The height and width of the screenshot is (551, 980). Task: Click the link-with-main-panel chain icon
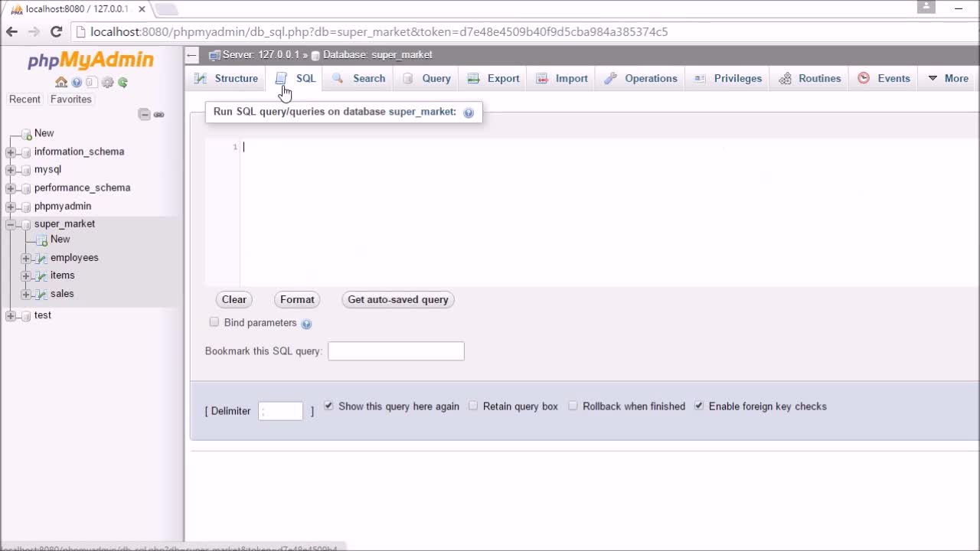pyautogui.click(x=159, y=115)
